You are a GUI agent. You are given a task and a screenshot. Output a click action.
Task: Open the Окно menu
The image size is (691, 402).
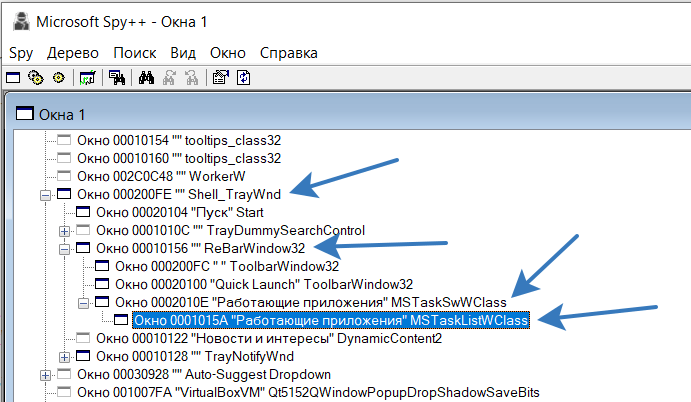coord(228,53)
